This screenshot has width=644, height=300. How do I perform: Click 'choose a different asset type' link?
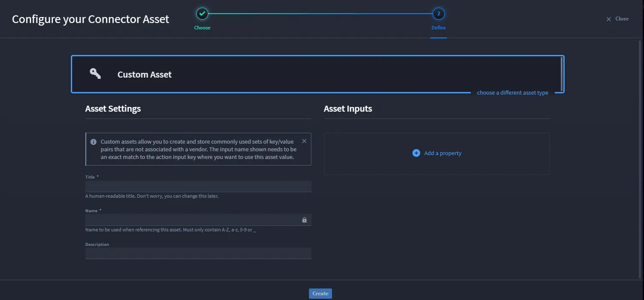(513, 92)
